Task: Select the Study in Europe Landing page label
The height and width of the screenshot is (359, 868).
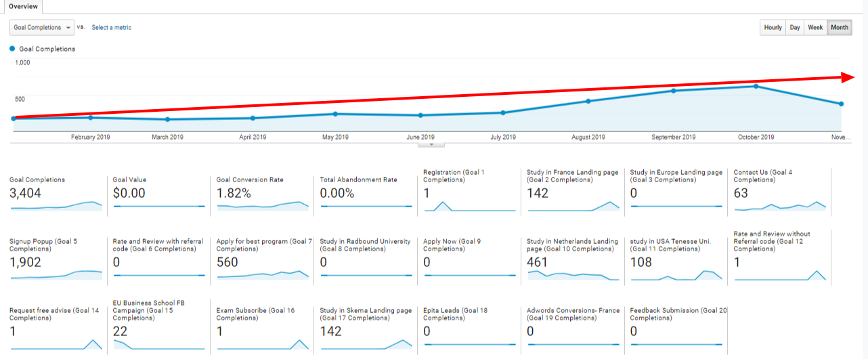Action: click(x=676, y=176)
